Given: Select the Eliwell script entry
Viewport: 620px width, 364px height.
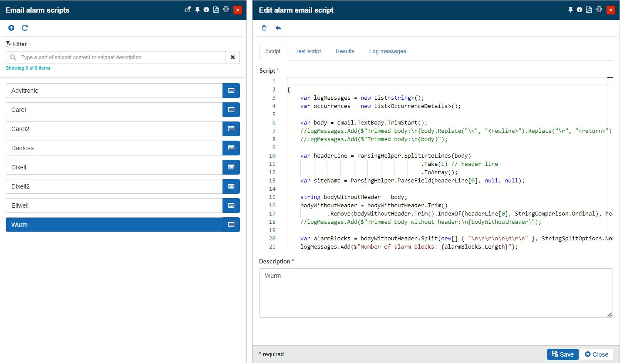Looking at the screenshot, I should click(114, 206).
